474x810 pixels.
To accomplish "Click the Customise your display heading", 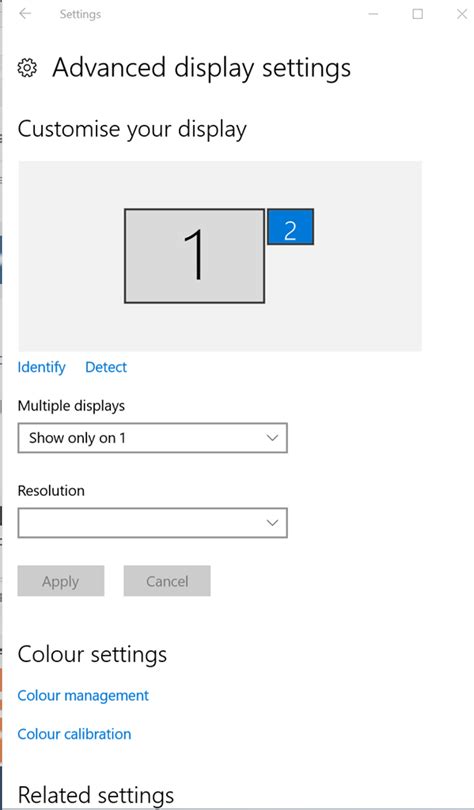I will [132, 130].
